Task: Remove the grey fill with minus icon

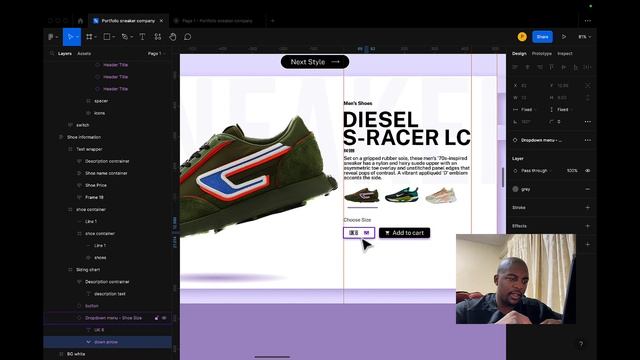Action: (x=588, y=189)
